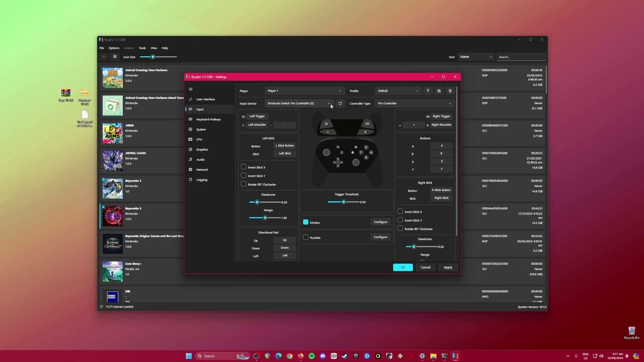The height and width of the screenshot is (362, 644).
Task: Enable Rotate 90° Clockwise for right stick
Action: (x=400, y=229)
